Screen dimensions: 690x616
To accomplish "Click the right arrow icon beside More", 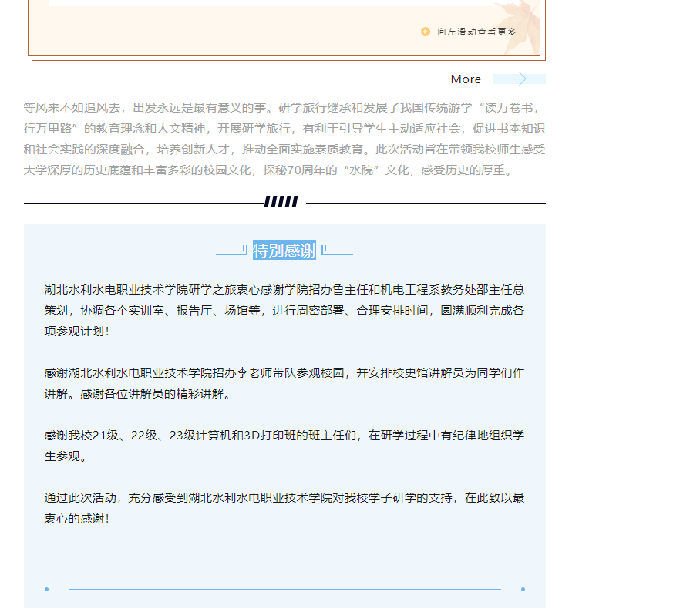I will click(520, 79).
